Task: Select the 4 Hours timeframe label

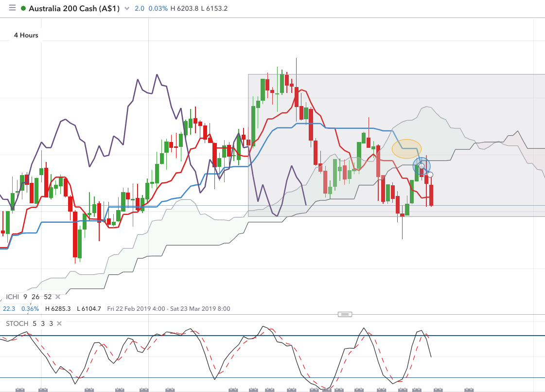Action: click(x=26, y=35)
